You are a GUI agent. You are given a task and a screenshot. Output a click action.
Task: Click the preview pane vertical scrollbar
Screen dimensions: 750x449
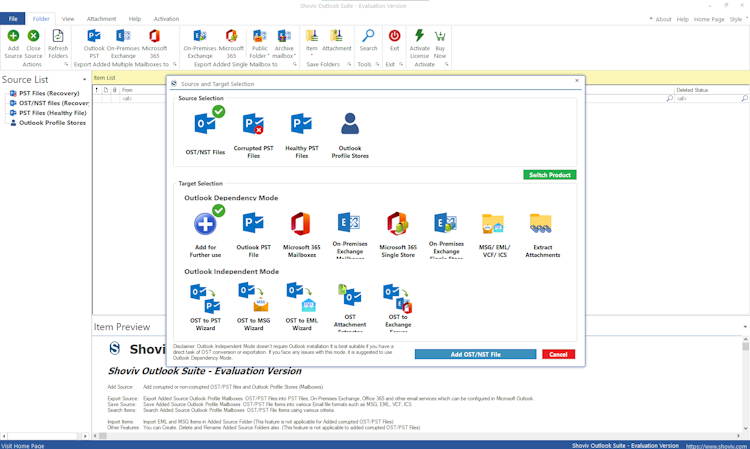745,383
